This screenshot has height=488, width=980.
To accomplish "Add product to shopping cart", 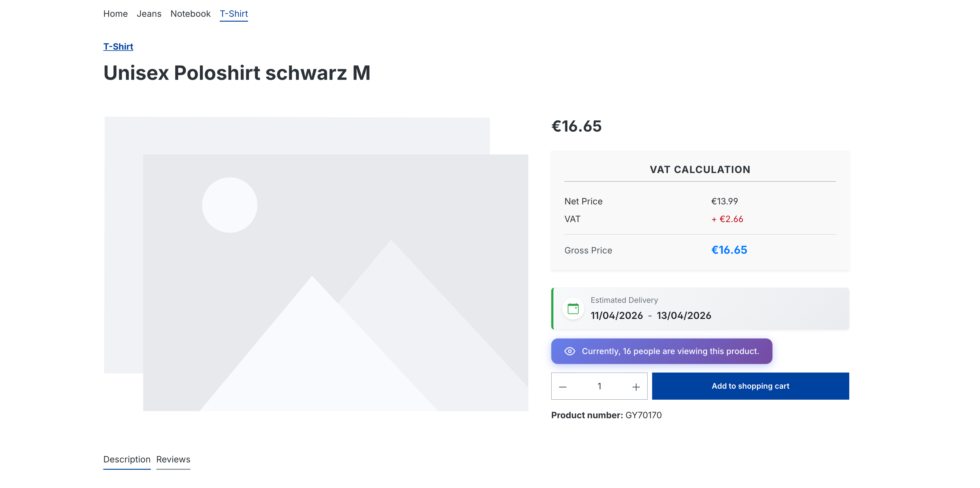I will [750, 386].
